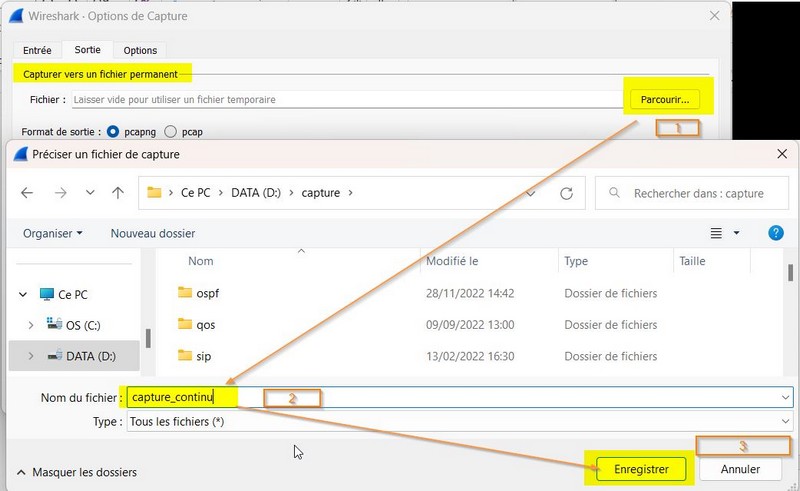Click the forward navigation arrow

point(59,193)
